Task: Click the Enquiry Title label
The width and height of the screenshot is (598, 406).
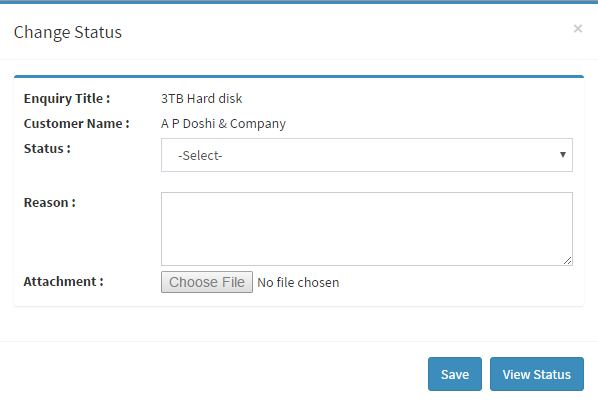Action: (67, 99)
